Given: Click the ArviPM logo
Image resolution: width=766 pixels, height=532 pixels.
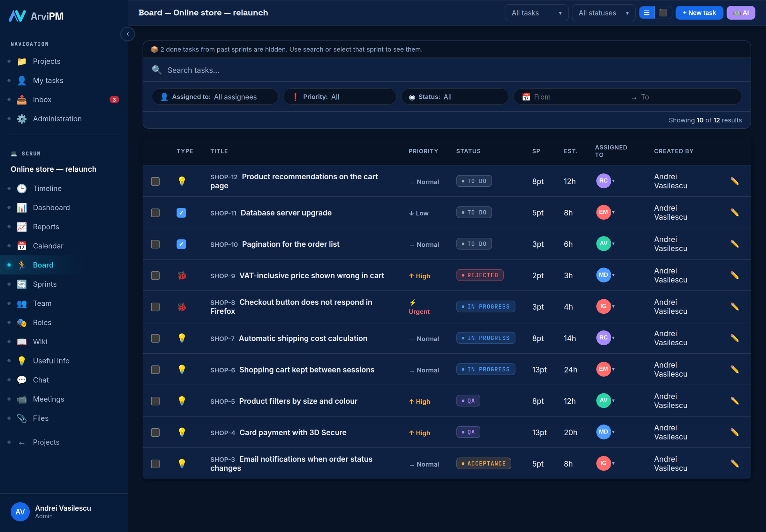Looking at the screenshot, I should point(36,16).
